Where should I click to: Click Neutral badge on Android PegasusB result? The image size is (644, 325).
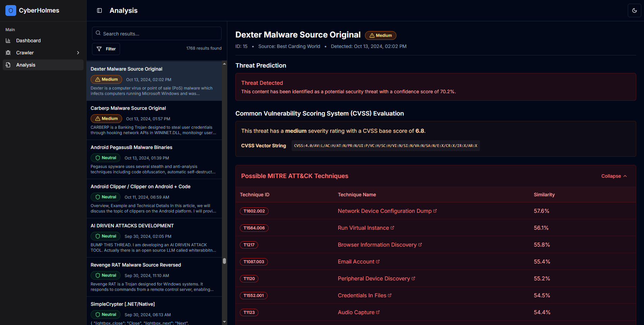(x=106, y=158)
